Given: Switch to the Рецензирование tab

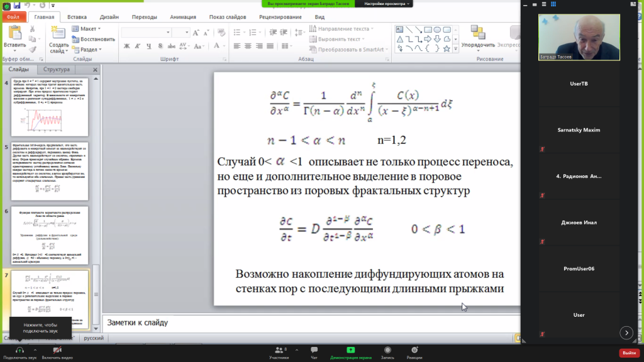Looking at the screenshot, I should (280, 17).
